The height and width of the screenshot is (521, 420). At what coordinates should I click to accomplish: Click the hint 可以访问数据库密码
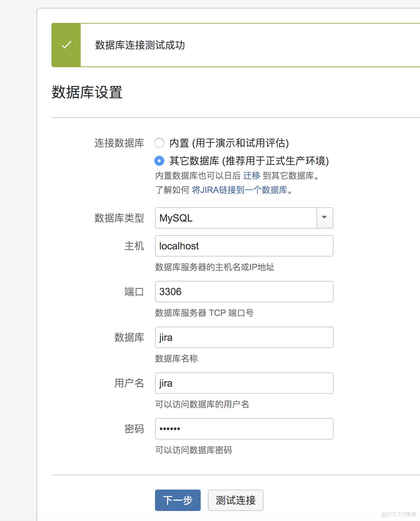(x=194, y=450)
